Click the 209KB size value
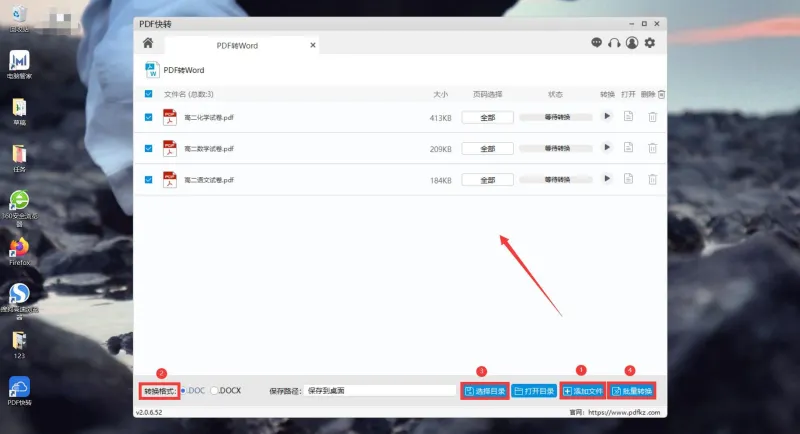 [440, 149]
